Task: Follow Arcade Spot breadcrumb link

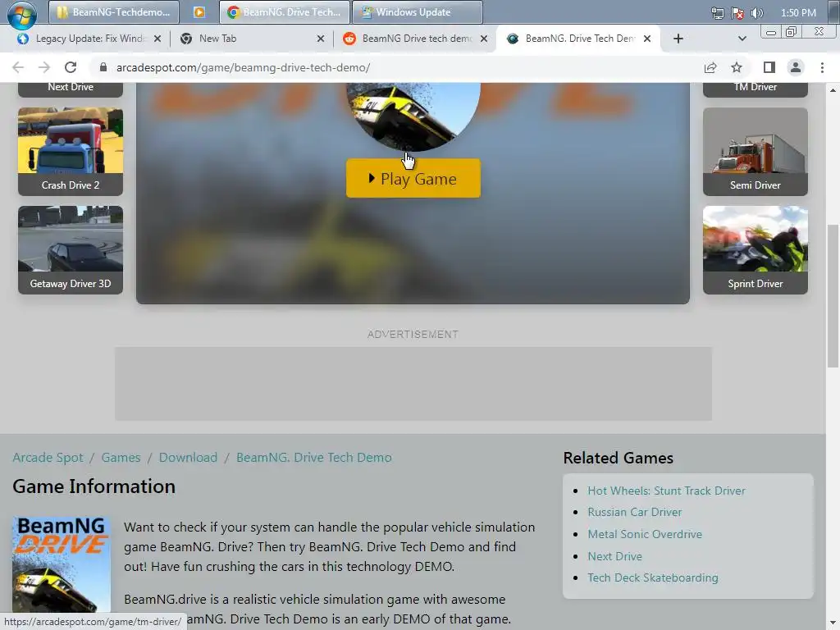Action: pyautogui.click(x=48, y=457)
